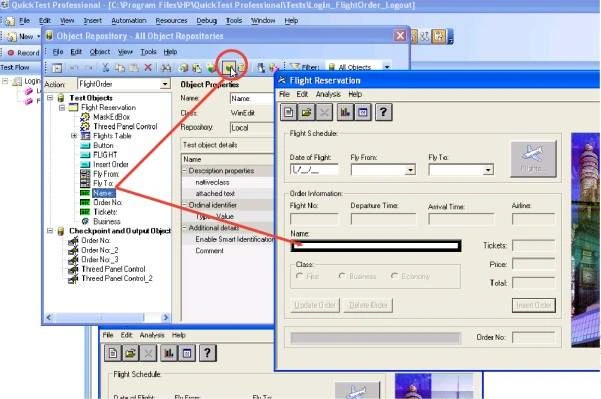Click the Flights airplane button
The width and height of the screenshot is (601, 399).
[533, 159]
